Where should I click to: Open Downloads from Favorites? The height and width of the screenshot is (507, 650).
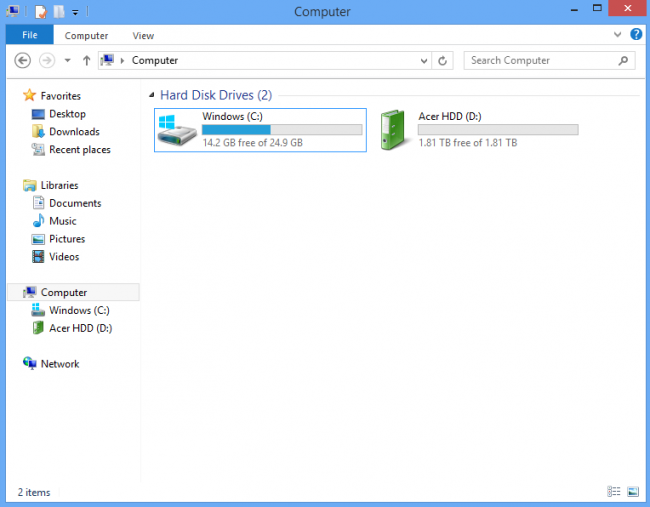point(74,131)
